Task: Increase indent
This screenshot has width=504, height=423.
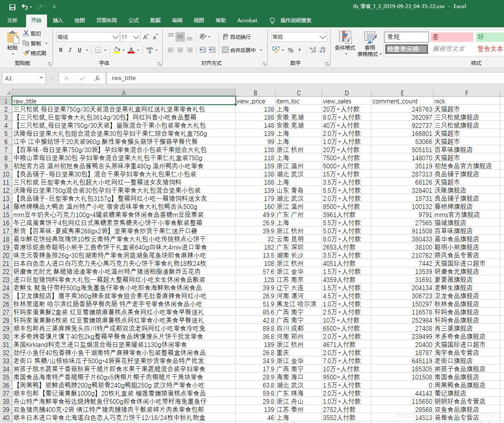Action: pyautogui.click(x=212, y=50)
